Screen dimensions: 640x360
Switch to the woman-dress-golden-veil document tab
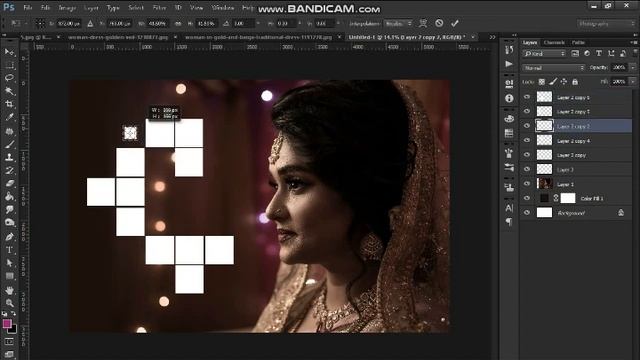(x=118, y=37)
